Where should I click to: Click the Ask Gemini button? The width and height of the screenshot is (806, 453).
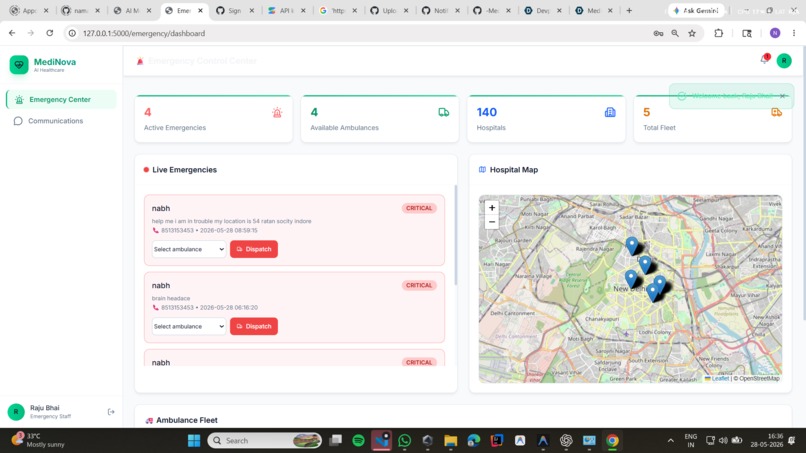coord(697,10)
